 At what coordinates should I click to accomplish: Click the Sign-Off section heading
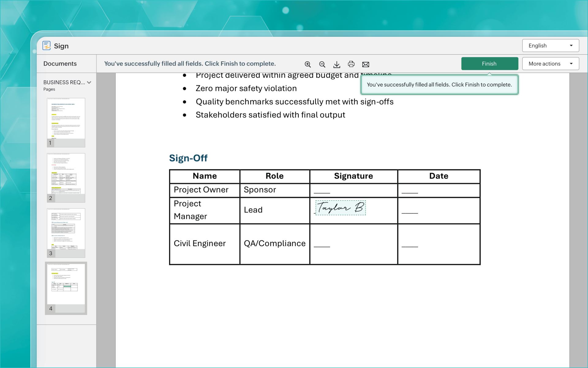point(188,158)
